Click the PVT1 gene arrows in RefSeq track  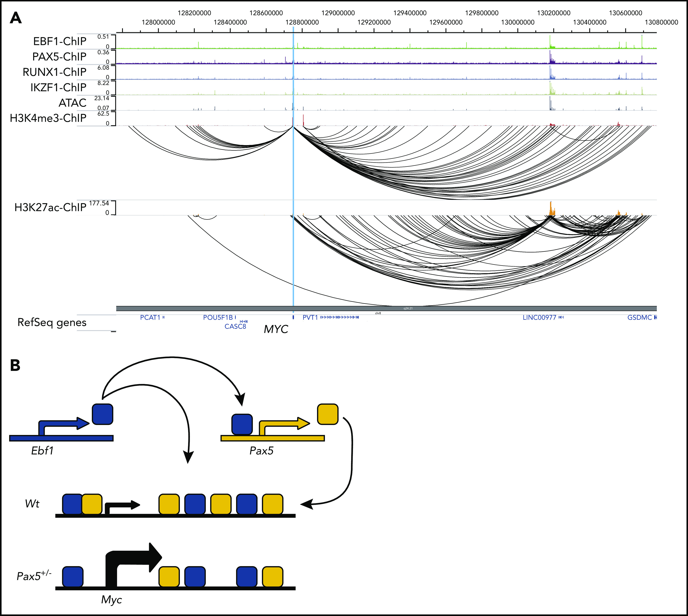339,317
